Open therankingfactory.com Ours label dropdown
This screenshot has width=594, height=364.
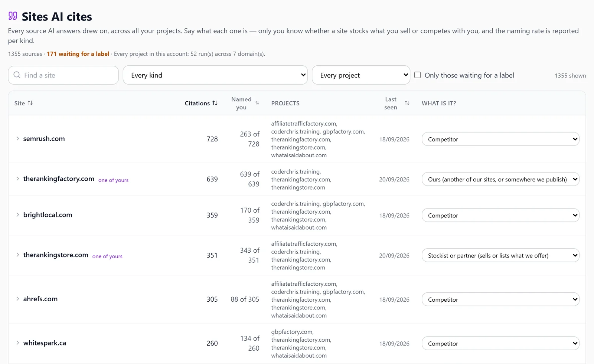click(x=500, y=179)
